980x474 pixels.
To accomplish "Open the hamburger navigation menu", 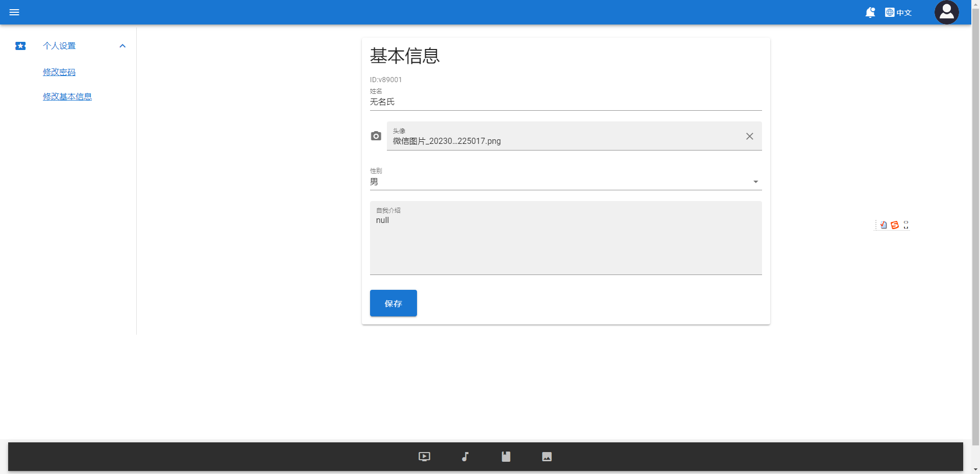I will (x=14, y=12).
